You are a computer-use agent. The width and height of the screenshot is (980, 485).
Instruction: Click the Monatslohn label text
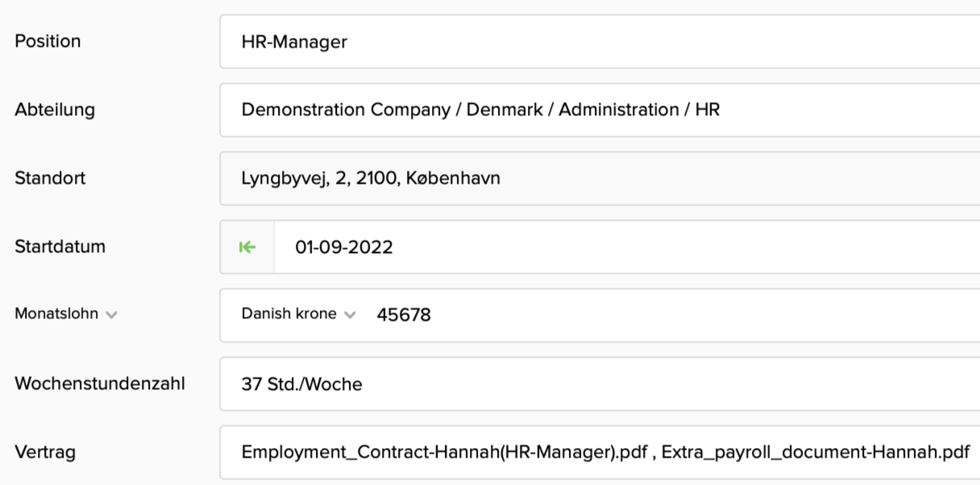pos(56,314)
